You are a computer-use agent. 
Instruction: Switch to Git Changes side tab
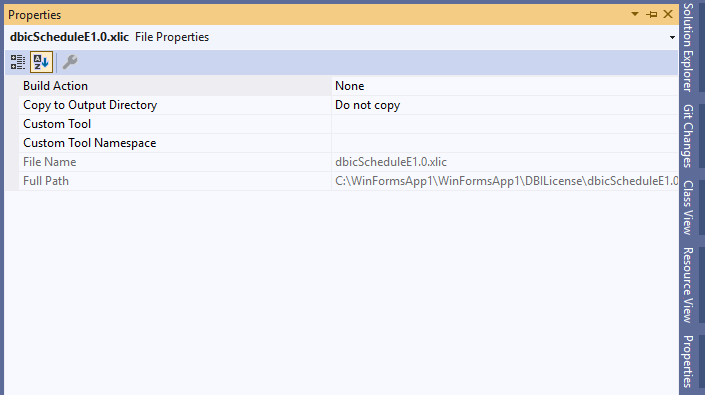(688, 136)
